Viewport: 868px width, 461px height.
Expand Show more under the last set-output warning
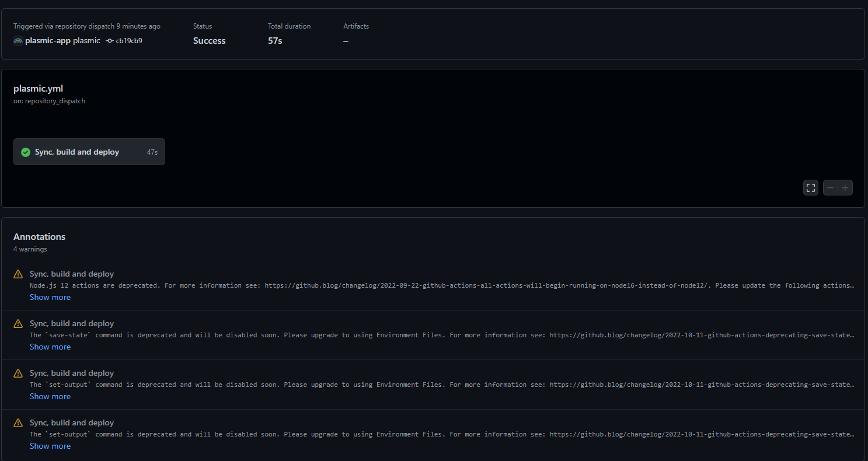(50, 446)
